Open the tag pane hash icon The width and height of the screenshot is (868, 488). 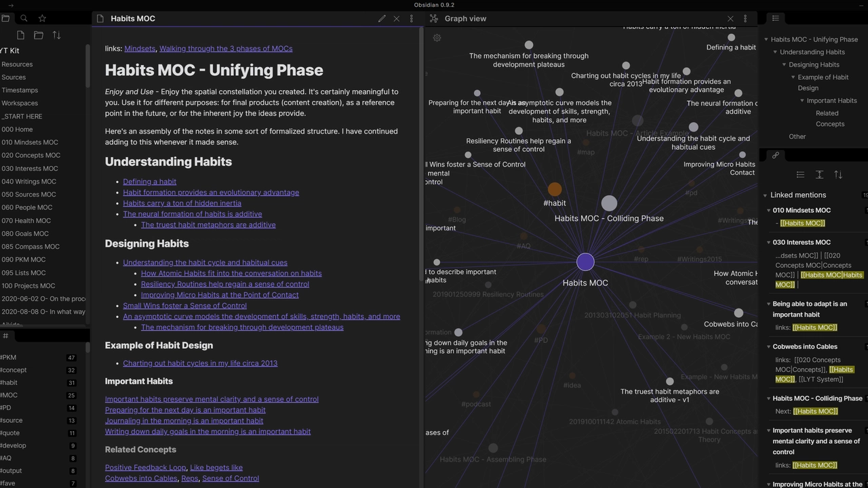(5, 336)
